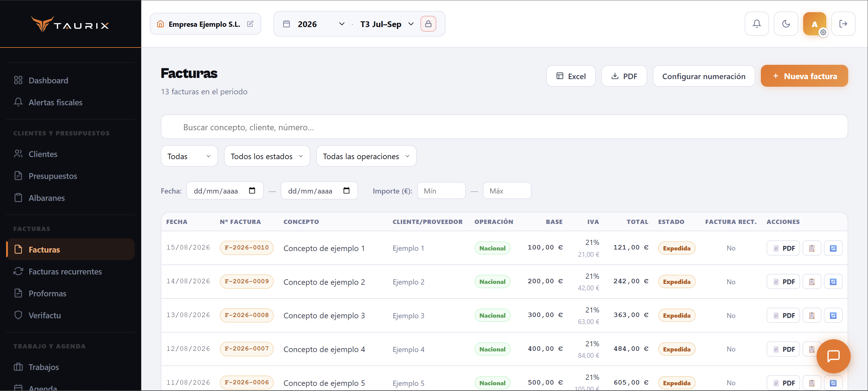Click the period lock icon

(x=428, y=24)
